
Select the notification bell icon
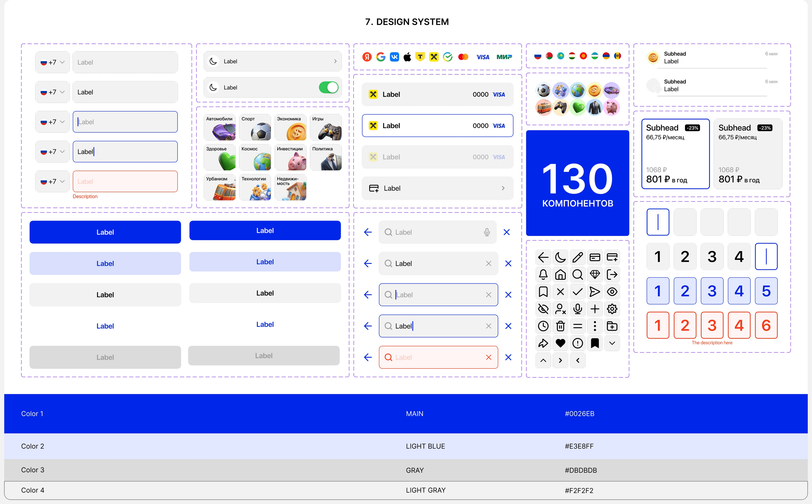point(543,274)
